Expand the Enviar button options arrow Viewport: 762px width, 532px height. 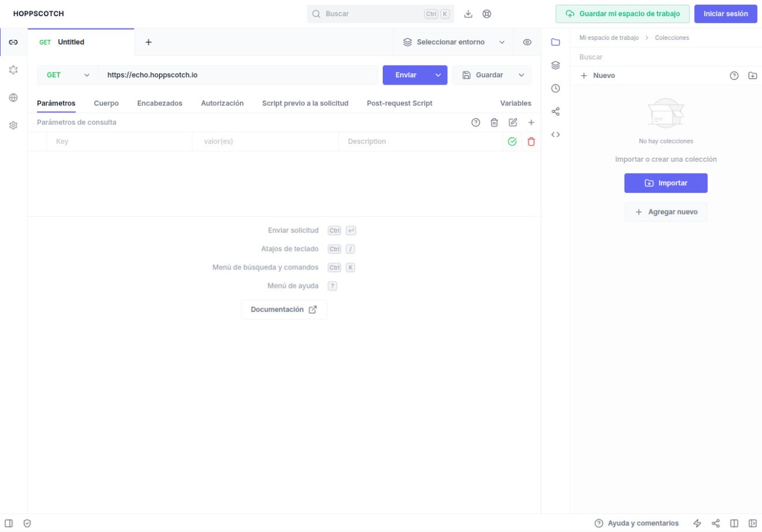coord(438,75)
